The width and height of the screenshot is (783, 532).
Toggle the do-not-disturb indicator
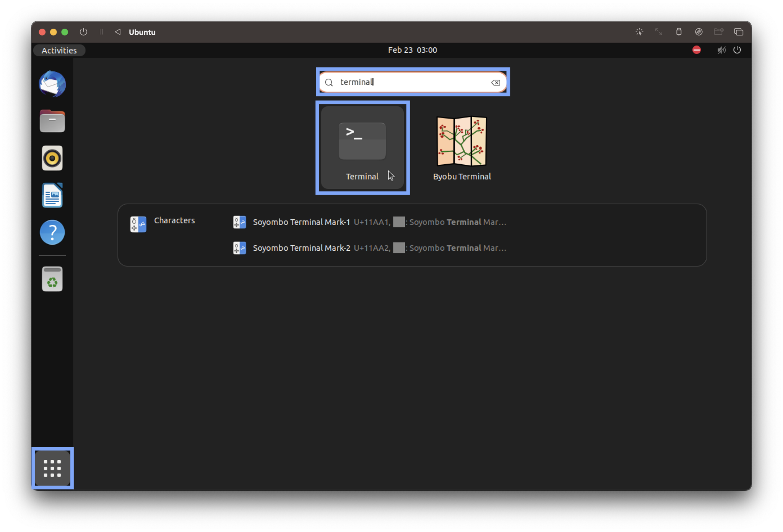click(x=697, y=50)
